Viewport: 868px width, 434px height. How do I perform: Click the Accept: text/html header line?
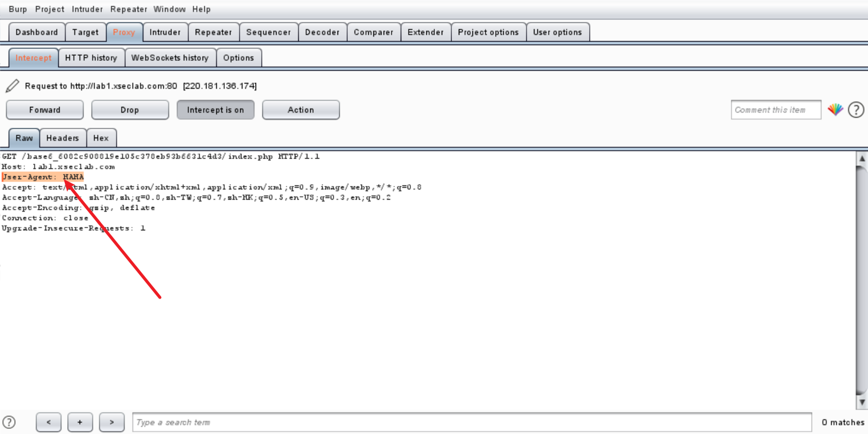[x=211, y=187]
